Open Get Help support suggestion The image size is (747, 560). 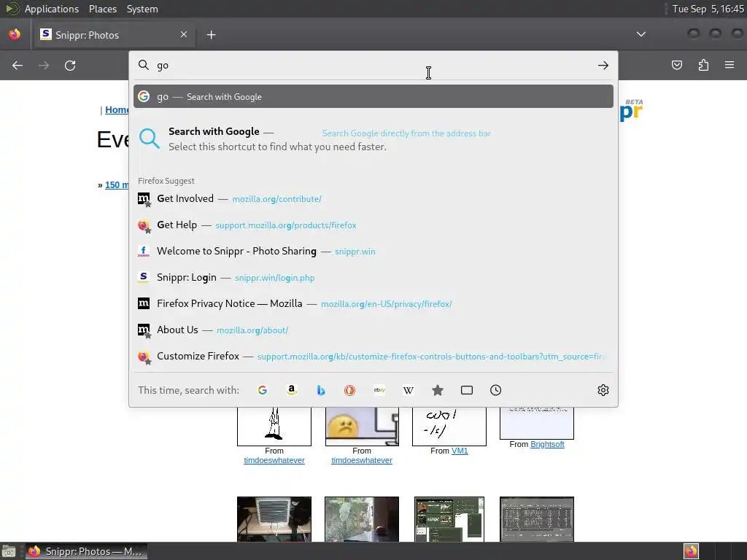[373, 225]
